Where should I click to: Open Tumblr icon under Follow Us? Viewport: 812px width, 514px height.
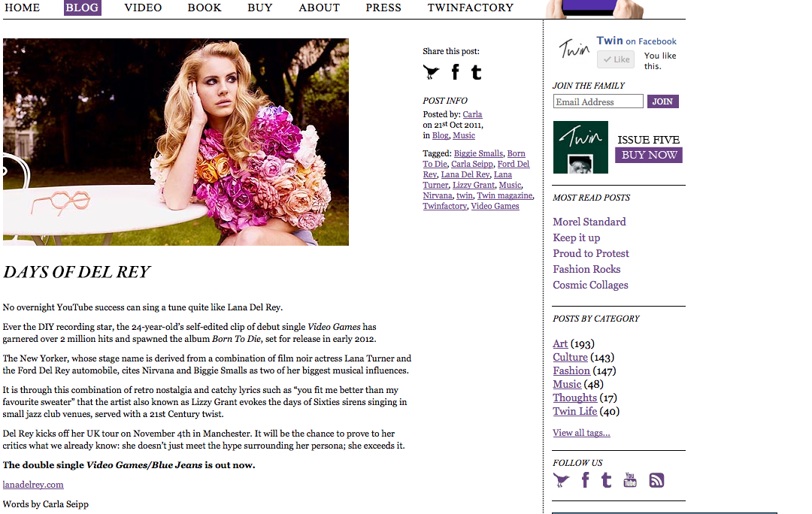tap(606, 480)
